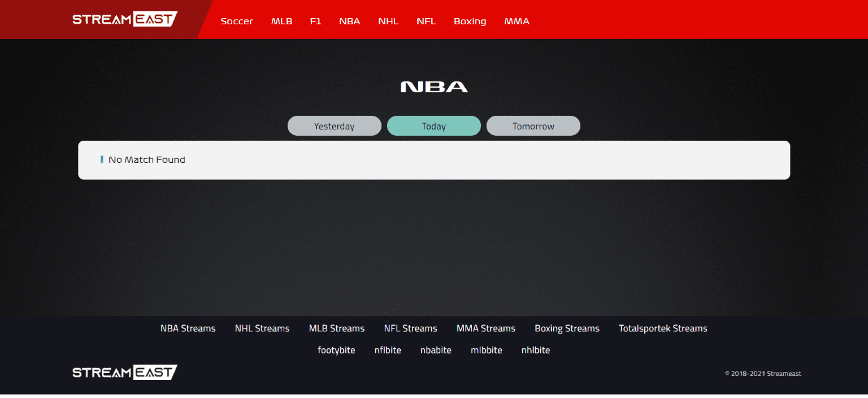Open the Soccer section
The width and height of the screenshot is (868, 398).
(237, 21)
